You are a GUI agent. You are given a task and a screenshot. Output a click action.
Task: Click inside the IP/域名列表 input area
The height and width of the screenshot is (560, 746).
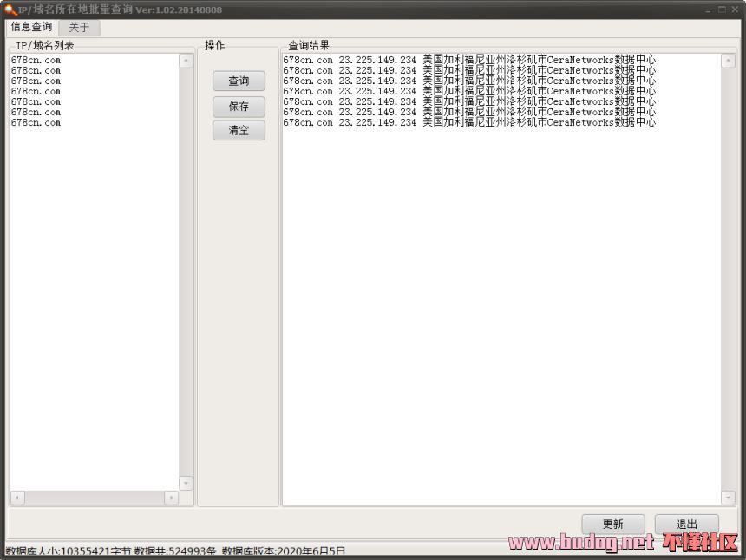[x=95, y=272]
